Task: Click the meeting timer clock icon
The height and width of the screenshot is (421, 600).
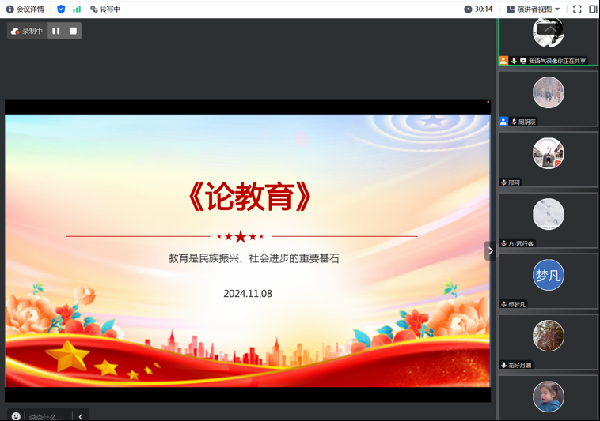Action: 468,9
